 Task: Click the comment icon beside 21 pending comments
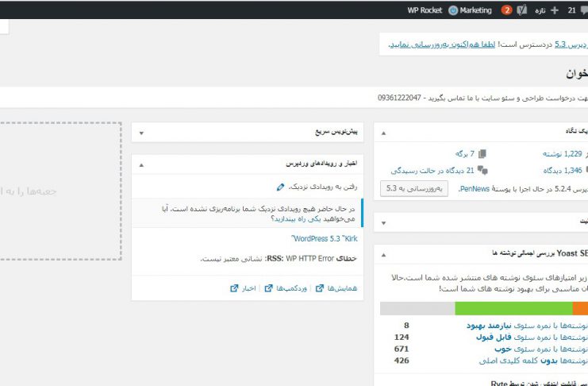(482, 170)
